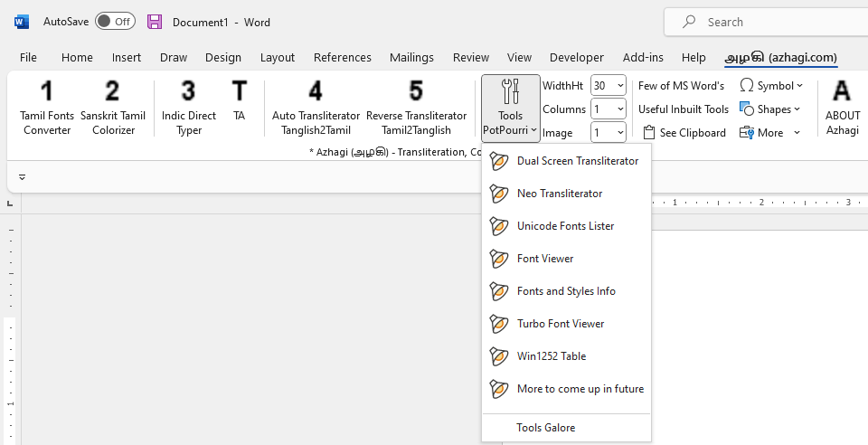Choose Fonts and Styles Info item
Screen dimensions: 868x445
[x=566, y=291]
